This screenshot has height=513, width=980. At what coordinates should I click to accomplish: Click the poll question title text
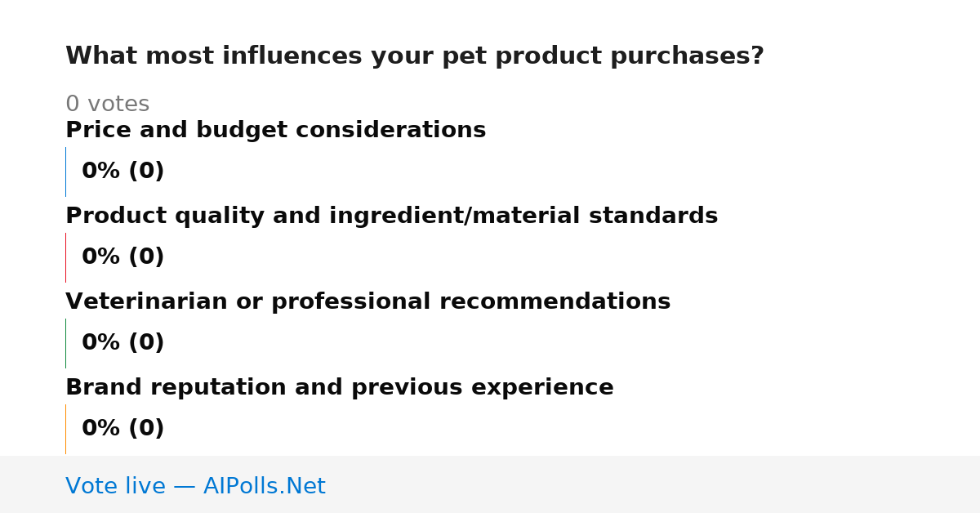414,56
